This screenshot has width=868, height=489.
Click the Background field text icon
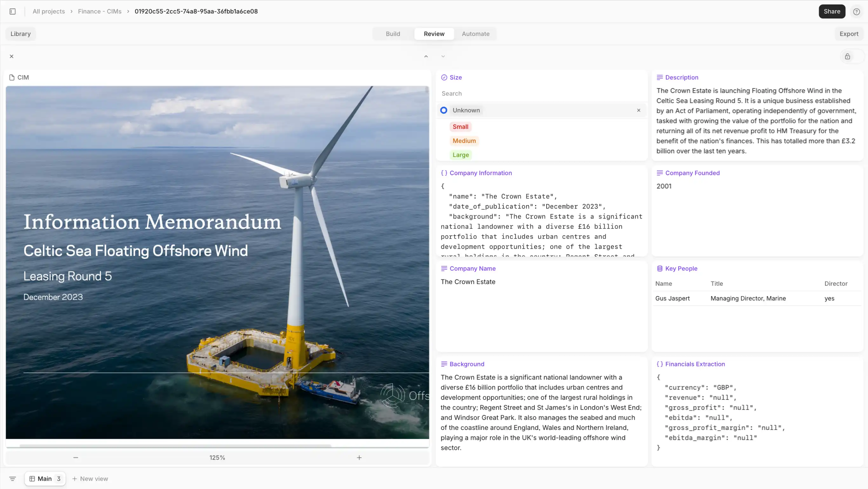tap(444, 364)
